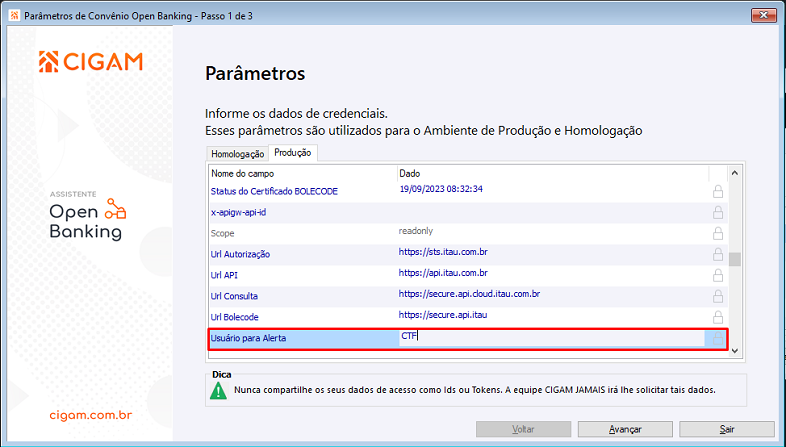
Task: Click the 19/09/2023 08:32:34 date value
Action: pyautogui.click(x=441, y=189)
